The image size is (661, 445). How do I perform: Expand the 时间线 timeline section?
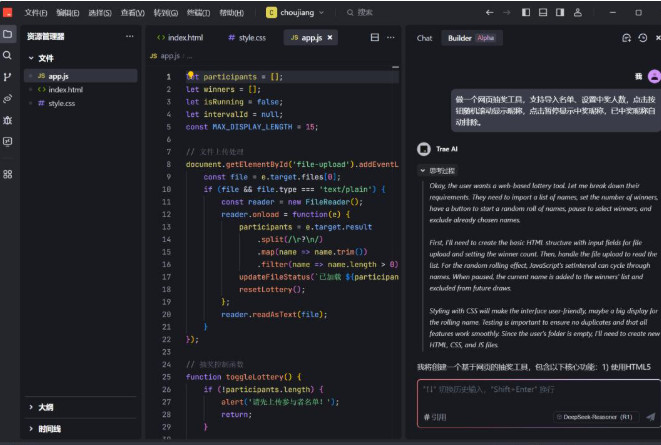pos(44,429)
